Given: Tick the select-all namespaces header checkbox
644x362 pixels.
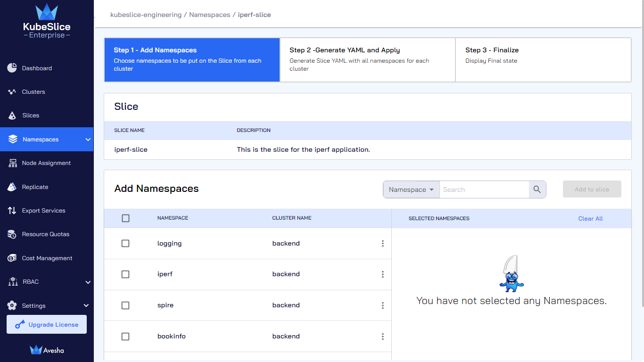Looking at the screenshot, I should pyautogui.click(x=125, y=218).
